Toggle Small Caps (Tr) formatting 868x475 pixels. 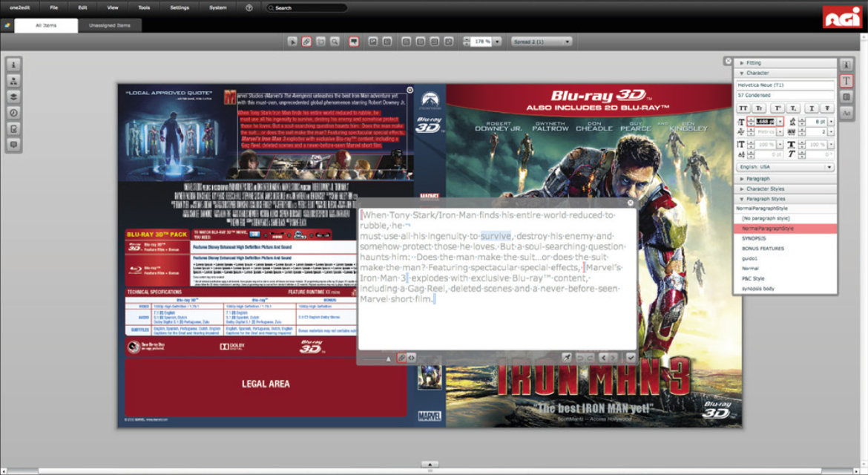tap(759, 108)
